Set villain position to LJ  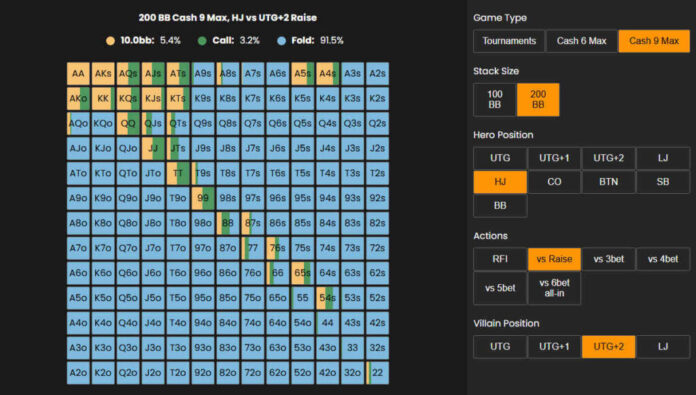point(663,347)
